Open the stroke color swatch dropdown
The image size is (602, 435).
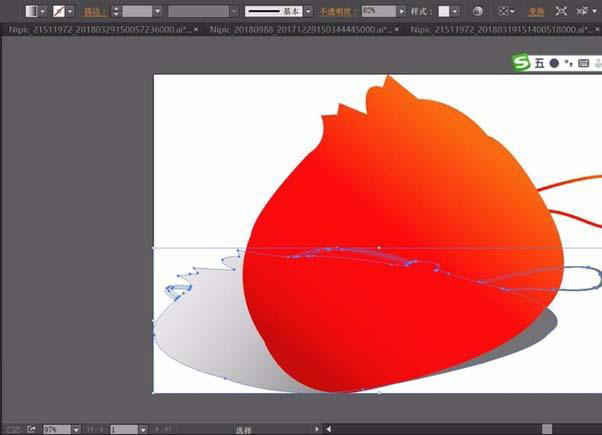coord(68,10)
